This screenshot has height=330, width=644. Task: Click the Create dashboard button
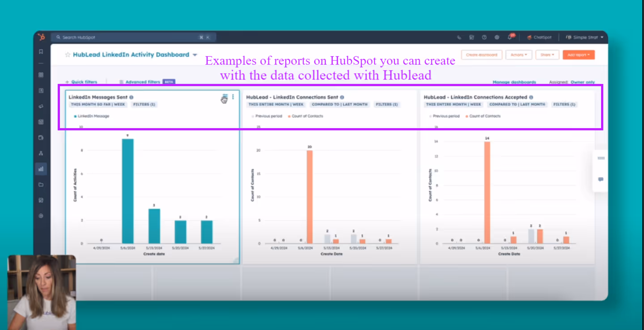482,54
